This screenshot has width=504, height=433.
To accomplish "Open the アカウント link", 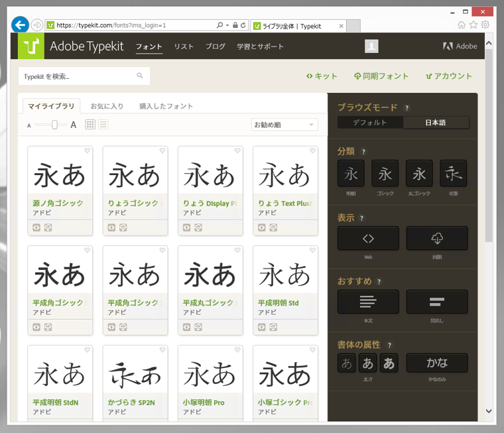I will coord(449,76).
